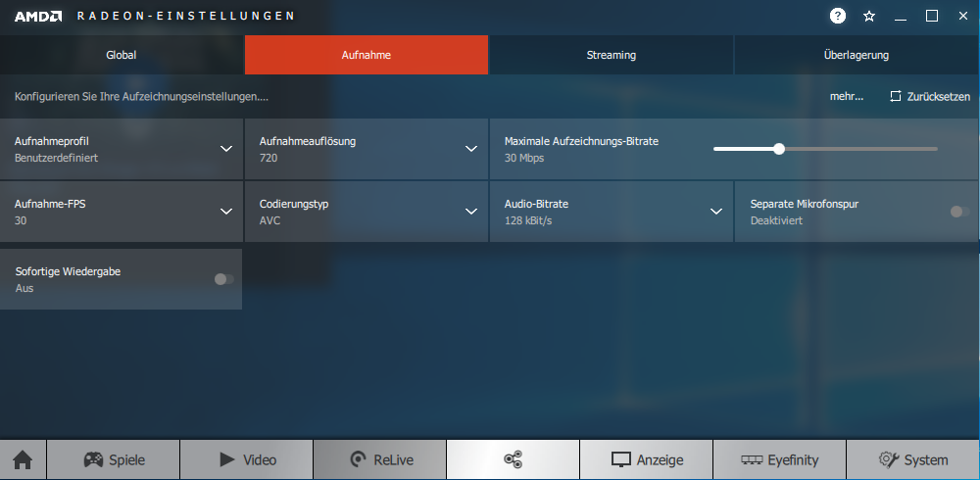
Task: Select the Aufnahme tab
Action: (x=367, y=55)
